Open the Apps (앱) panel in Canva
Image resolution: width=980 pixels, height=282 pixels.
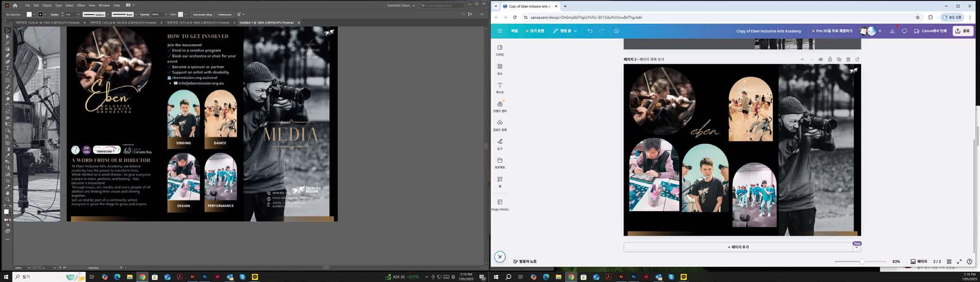[x=500, y=182]
